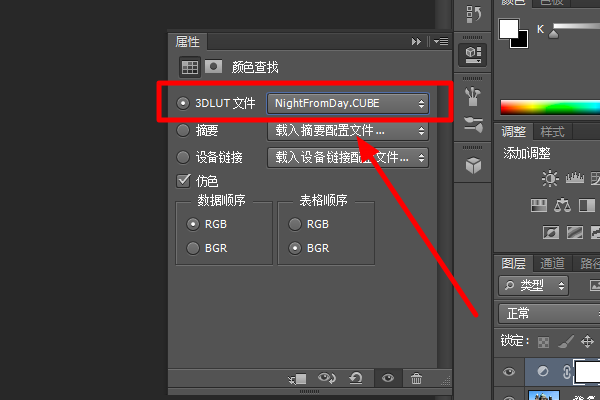Select BGR under 表格顺序
Viewport: 600px width, 400px height.
click(x=295, y=248)
